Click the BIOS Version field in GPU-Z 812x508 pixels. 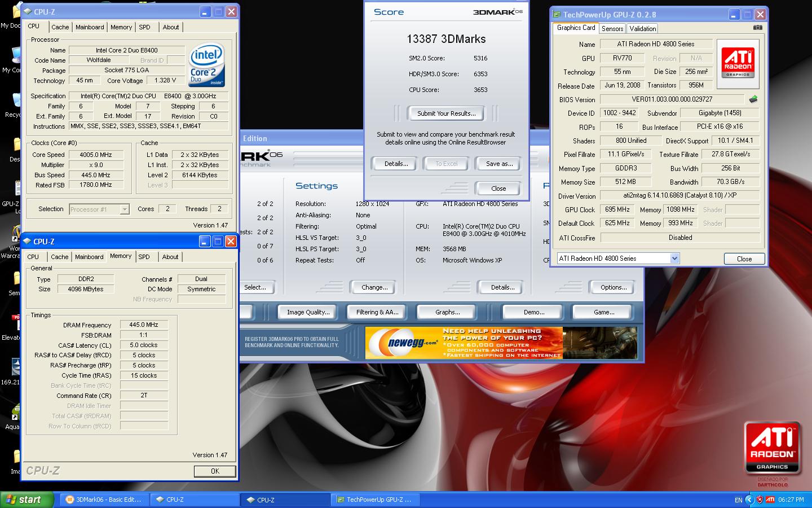pyautogui.click(x=672, y=99)
